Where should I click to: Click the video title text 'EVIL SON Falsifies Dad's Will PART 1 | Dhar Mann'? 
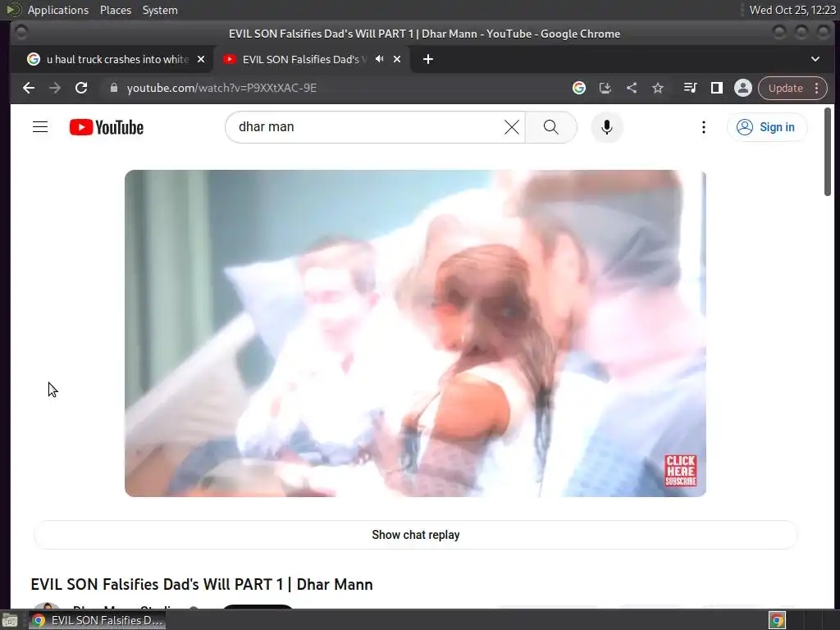click(x=202, y=584)
